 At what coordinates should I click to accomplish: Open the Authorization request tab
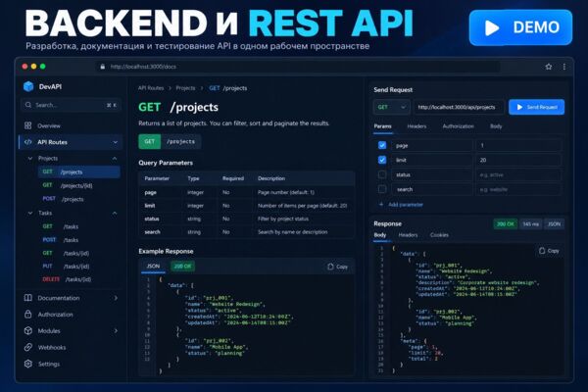(x=458, y=126)
